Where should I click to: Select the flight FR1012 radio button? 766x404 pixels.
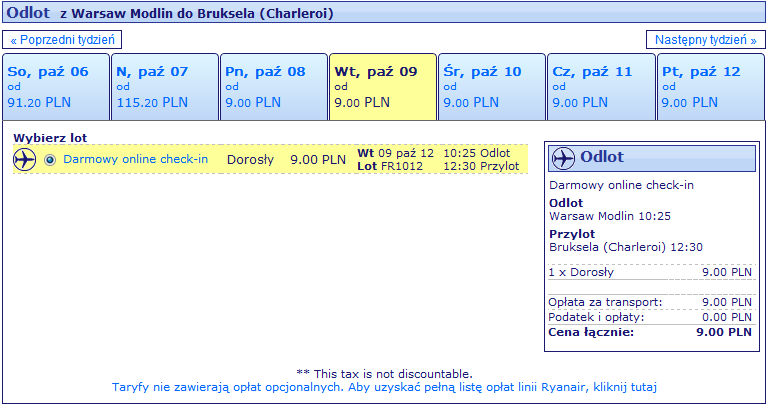coord(50,160)
